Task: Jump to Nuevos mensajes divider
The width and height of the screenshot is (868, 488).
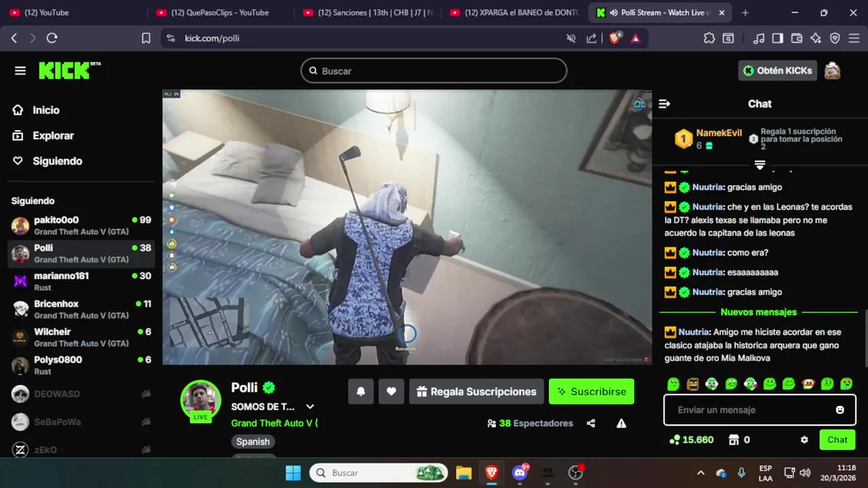Action: pos(759,312)
